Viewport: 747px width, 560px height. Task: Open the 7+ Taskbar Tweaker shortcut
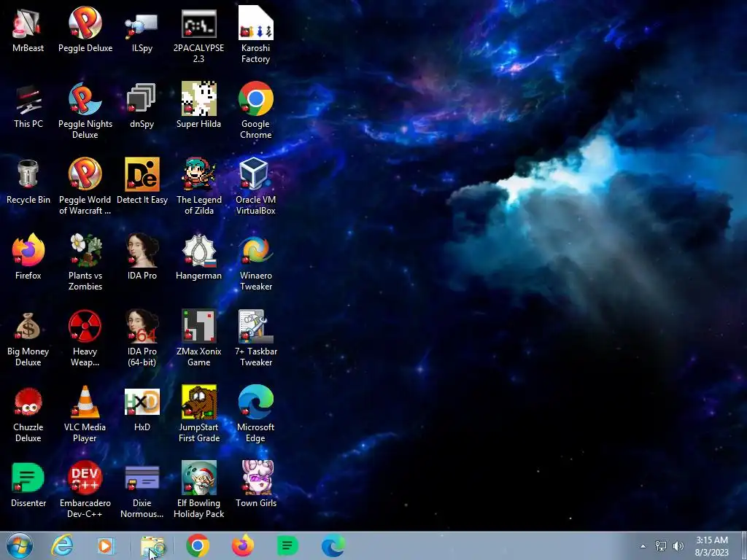click(x=256, y=338)
